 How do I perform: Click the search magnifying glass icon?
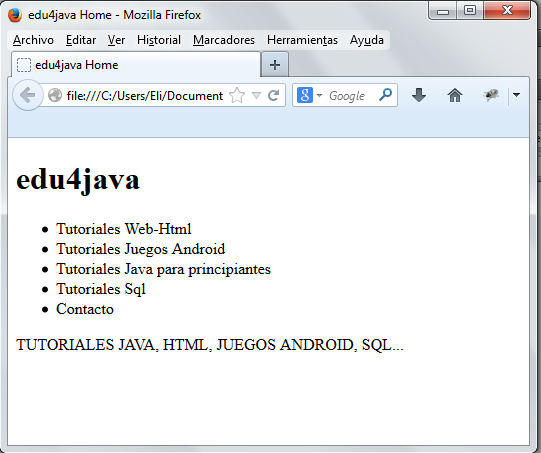tap(385, 95)
